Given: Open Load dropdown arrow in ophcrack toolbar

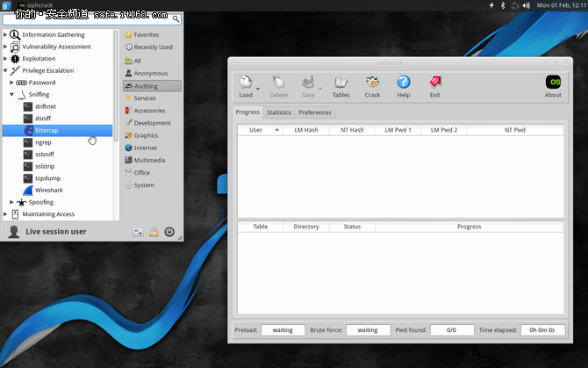Looking at the screenshot, I should pos(258,88).
